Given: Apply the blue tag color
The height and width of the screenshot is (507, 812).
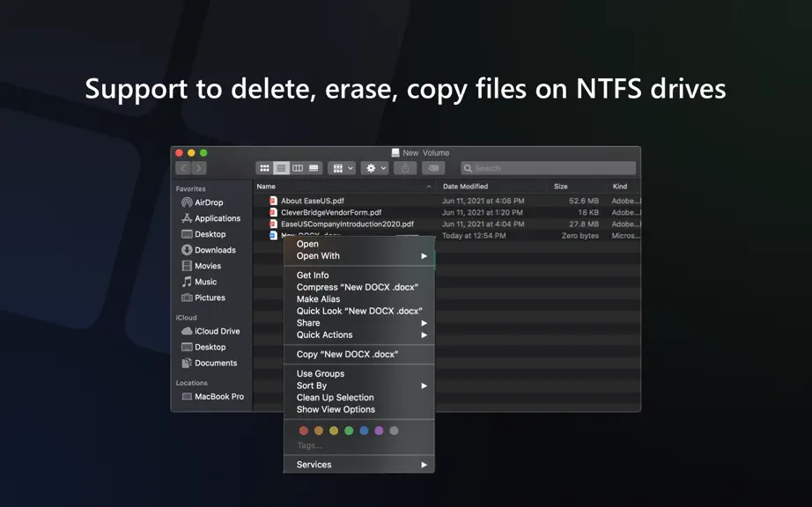Looking at the screenshot, I should [364, 430].
